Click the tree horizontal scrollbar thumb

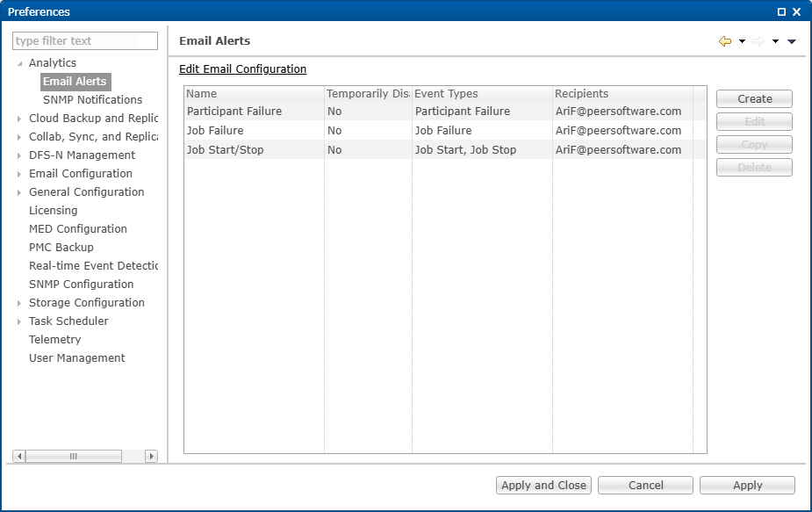74,456
